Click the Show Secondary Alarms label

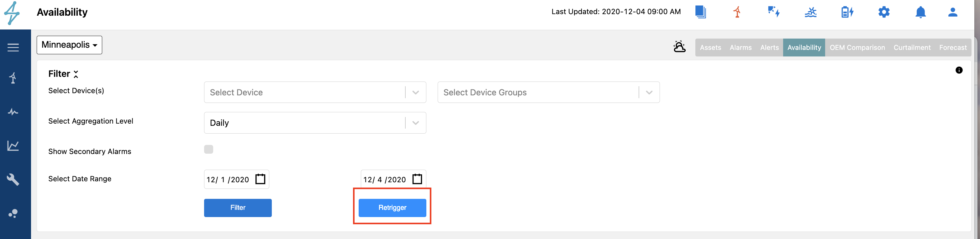click(90, 151)
